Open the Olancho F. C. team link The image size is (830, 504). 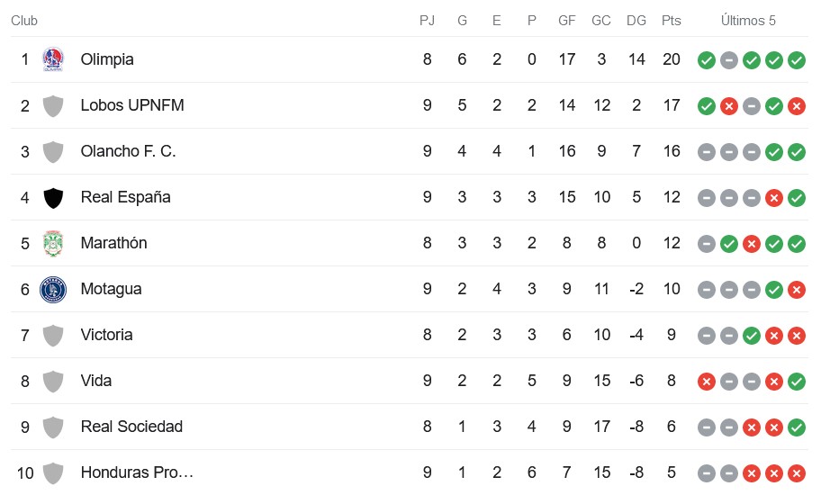click(x=128, y=151)
